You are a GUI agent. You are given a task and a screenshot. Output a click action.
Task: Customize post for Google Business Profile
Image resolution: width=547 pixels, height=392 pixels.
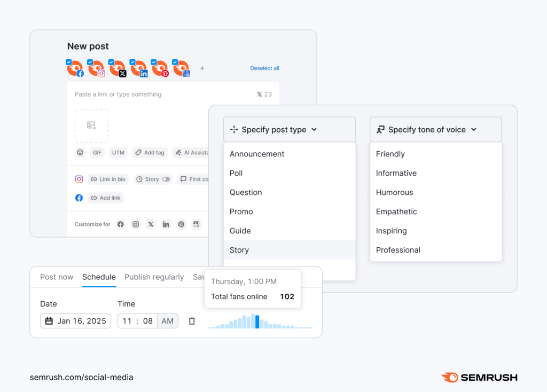pyautogui.click(x=197, y=224)
